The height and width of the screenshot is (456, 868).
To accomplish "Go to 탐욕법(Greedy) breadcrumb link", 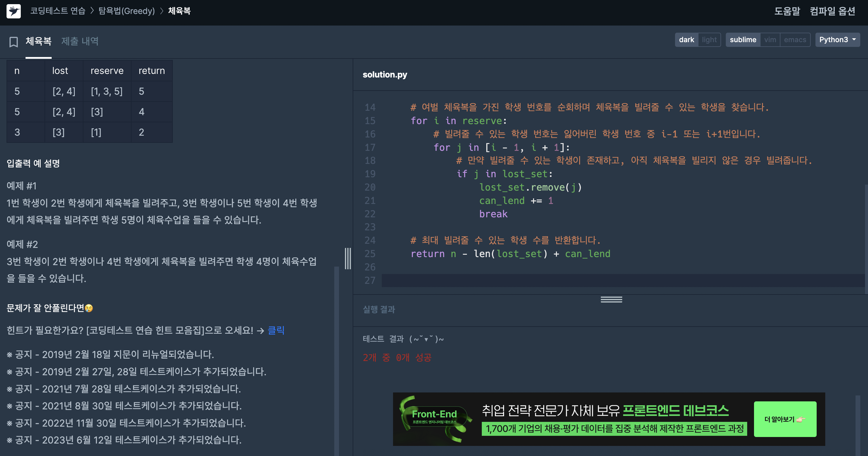I will (127, 11).
